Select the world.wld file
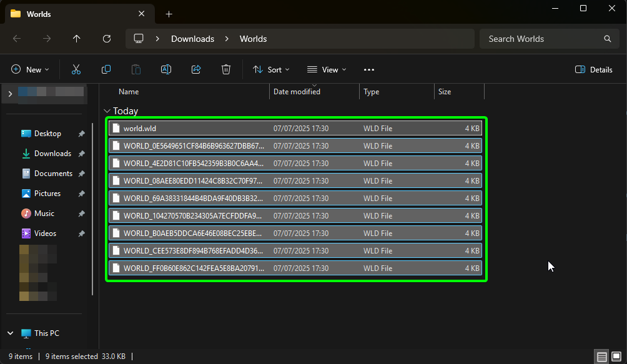 [295, 128]
